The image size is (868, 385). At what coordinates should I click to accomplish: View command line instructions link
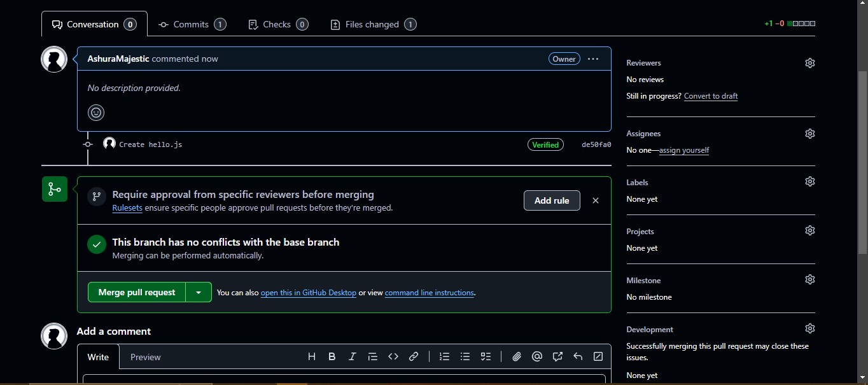[430, 293]
